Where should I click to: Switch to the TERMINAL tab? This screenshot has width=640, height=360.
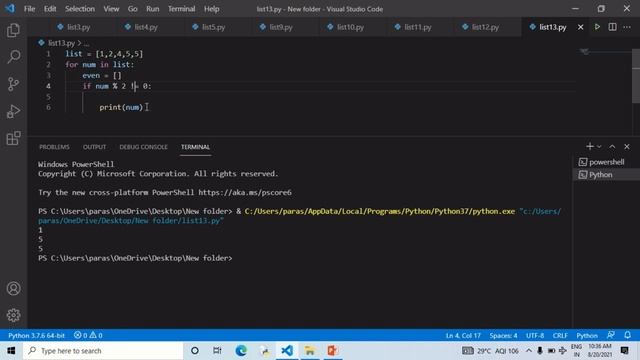click(195, 147)
